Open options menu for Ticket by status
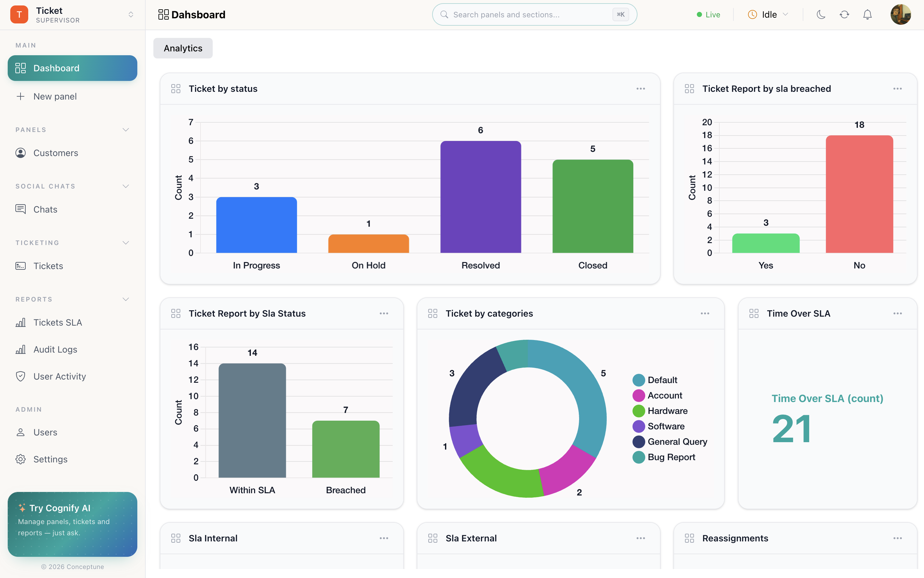The height and width of the screenshot is (578, 924). (x=641, y=89)
